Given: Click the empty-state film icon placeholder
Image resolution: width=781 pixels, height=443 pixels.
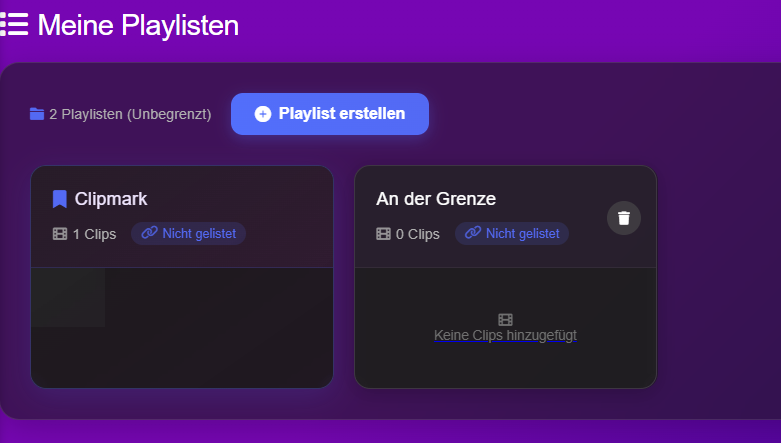Looking at the screenshot, I should click(x=505, y=320).
